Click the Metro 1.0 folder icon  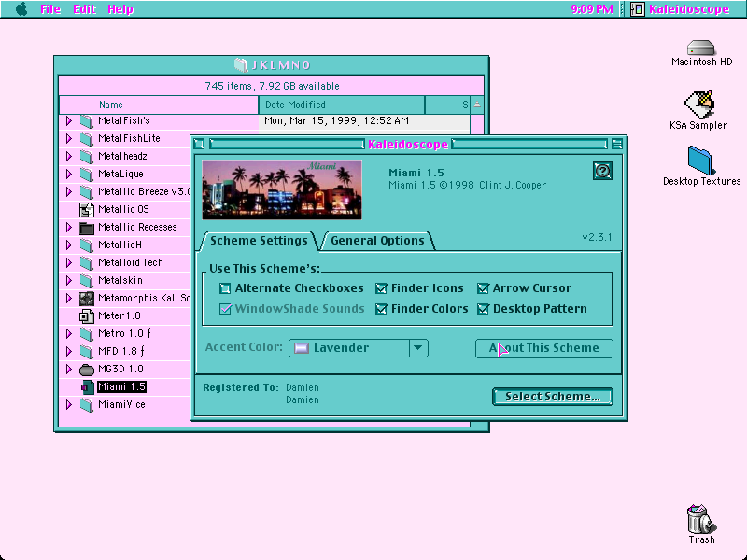click(x=86, y=334)
